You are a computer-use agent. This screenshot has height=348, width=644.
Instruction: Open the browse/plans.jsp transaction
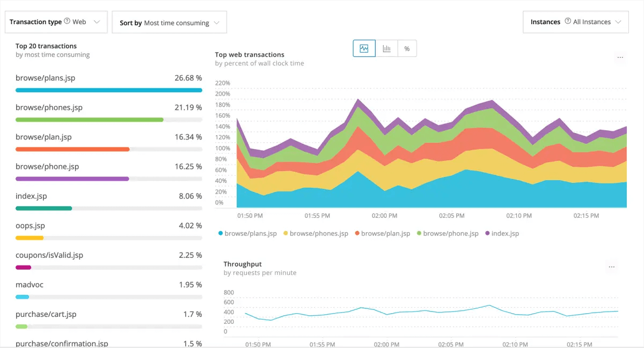coord(46,78)
